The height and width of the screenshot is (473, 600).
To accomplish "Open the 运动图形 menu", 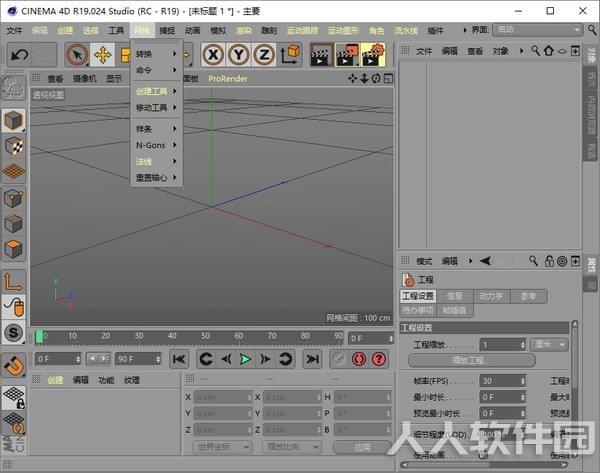I will click(343, 30).
